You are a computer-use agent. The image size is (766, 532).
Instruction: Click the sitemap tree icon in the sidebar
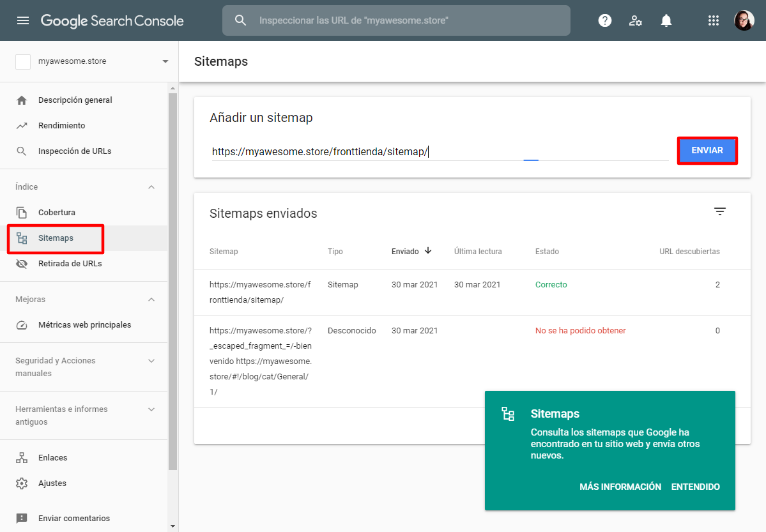[22, 238]
